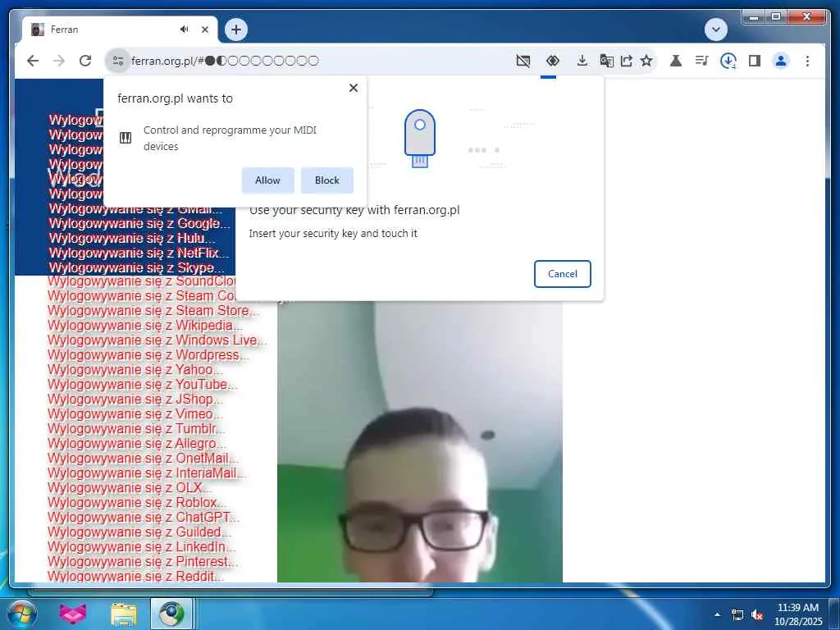Click "Wylogowywanie się z Wordpress..." line
Image resolution: width=840 pixels, height=630 pixels.
click(148, 354)
